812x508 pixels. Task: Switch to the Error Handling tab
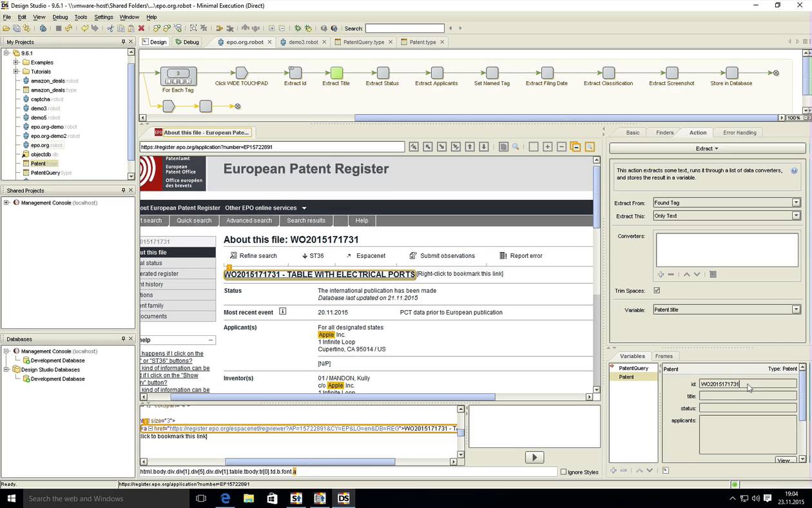[739, 133]
